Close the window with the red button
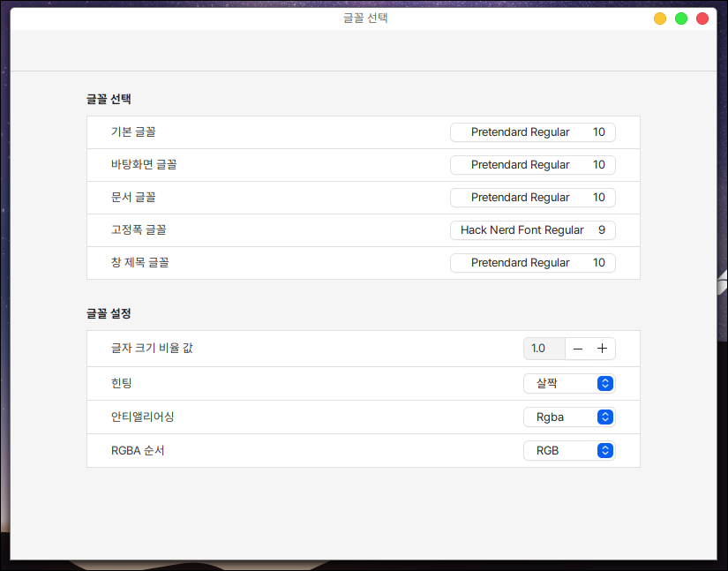728x571 pixels. tap(702, 19)
